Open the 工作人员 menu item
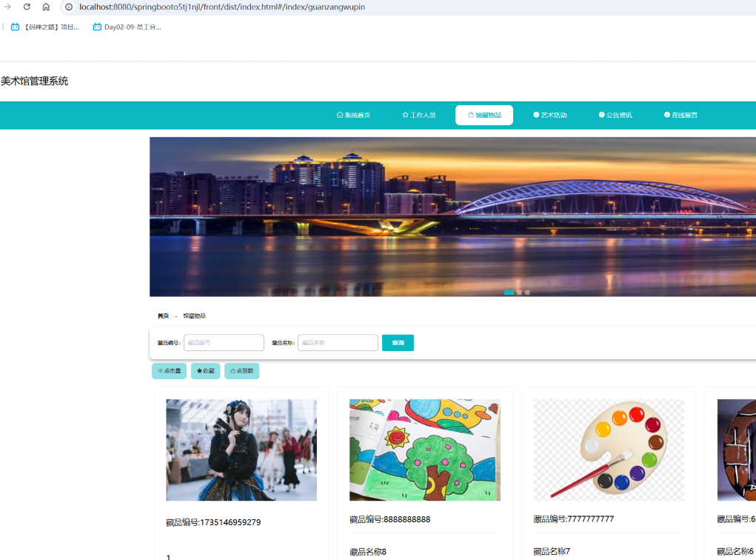The height and width of the screenshot is (560, 756). (x=418, y=116)
